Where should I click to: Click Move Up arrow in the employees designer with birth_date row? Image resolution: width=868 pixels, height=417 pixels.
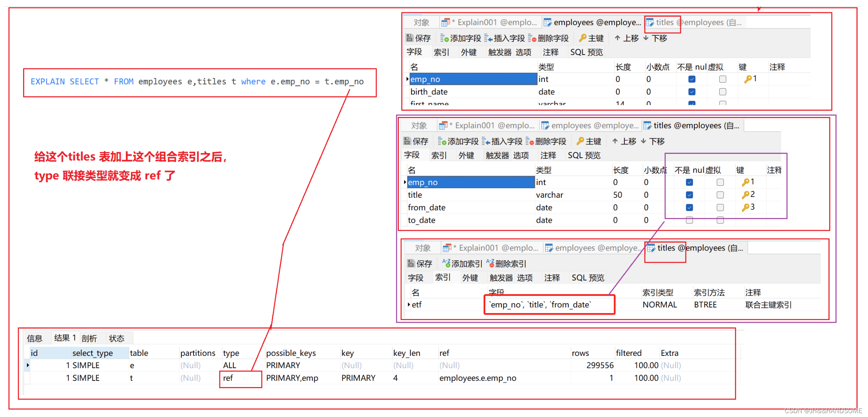coord(617,38)
